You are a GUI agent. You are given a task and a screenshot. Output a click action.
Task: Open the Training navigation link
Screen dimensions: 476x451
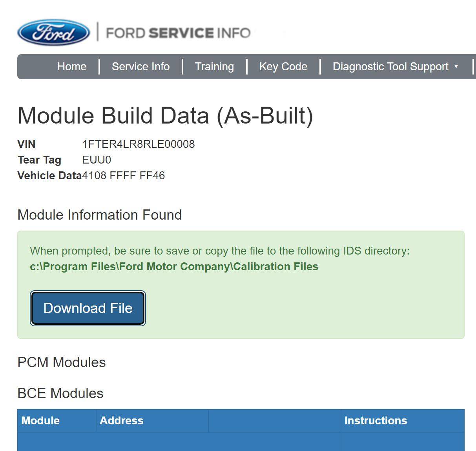[x=214, y=67]
